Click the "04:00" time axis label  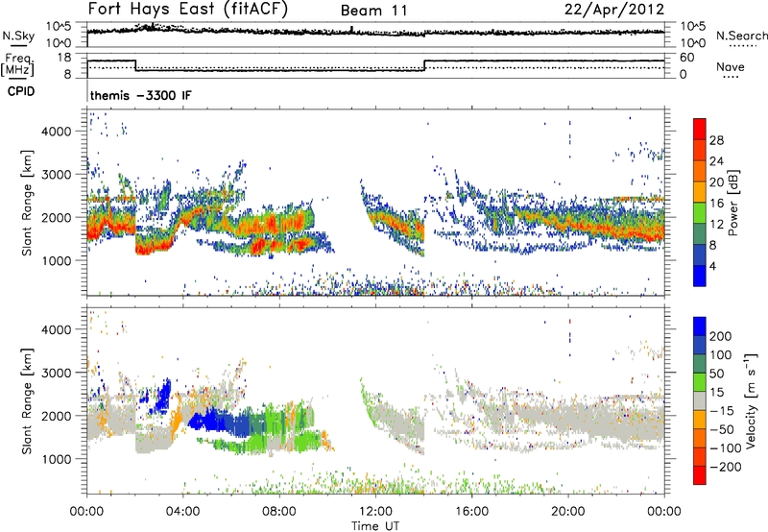[182, 512]
